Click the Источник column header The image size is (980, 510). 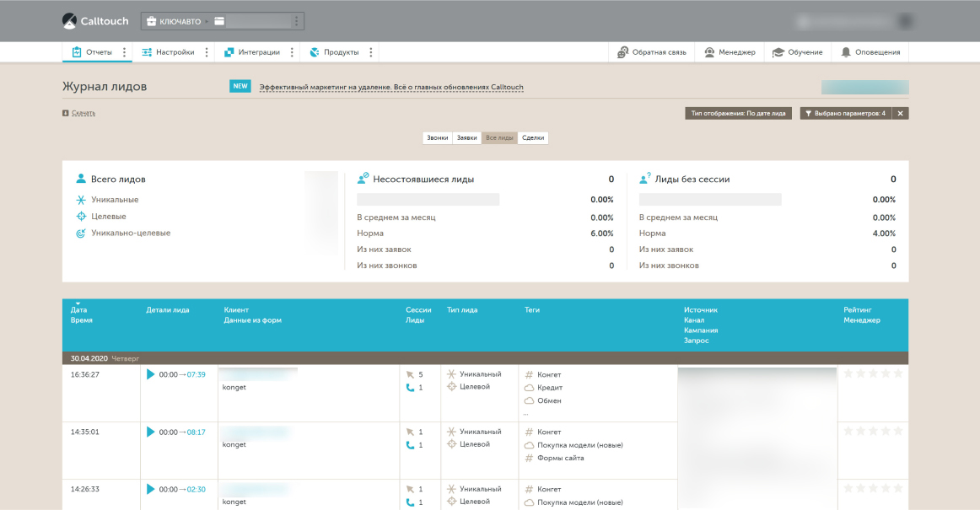pyautogui.click(x=701, y=309)
